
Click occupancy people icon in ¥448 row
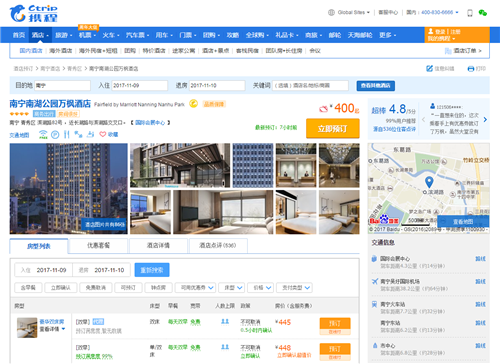coord(225,347)
